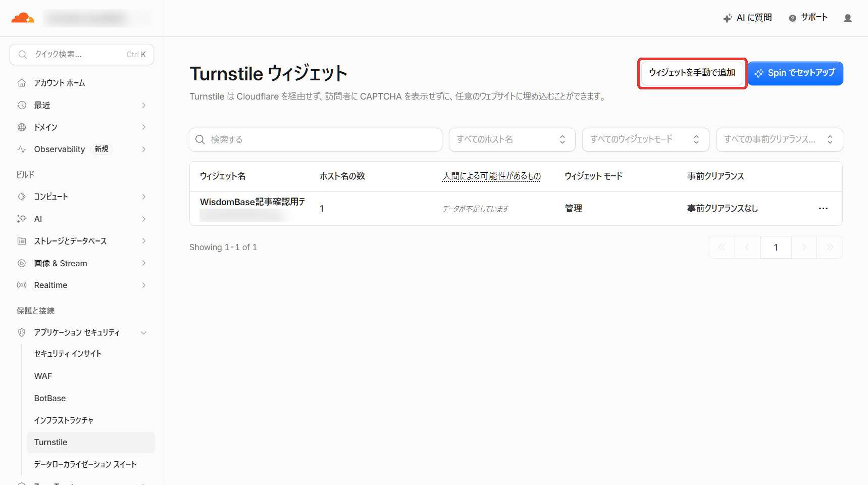Click 人間による可能性があるもの column header

[x=491, y=176]
